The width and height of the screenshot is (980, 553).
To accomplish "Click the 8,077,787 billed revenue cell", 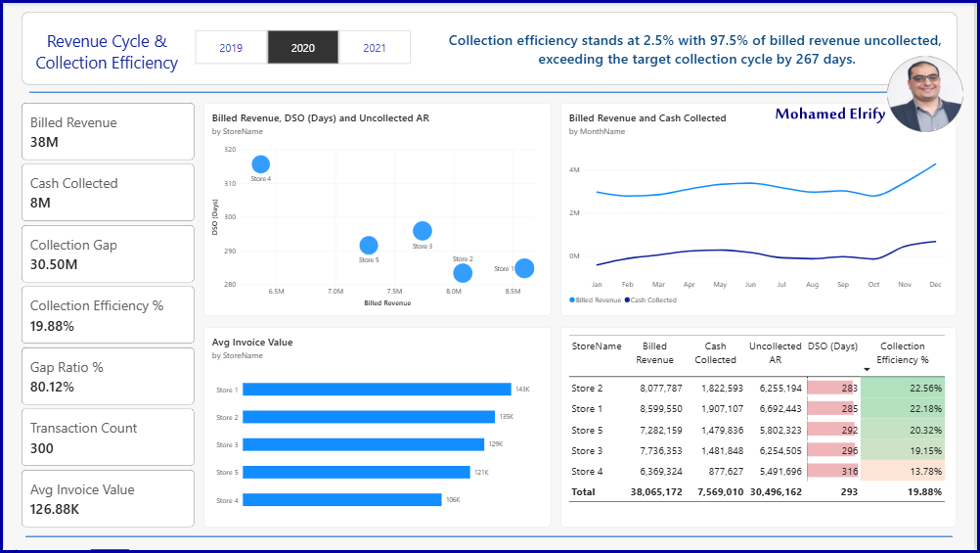I will point(660,388).
